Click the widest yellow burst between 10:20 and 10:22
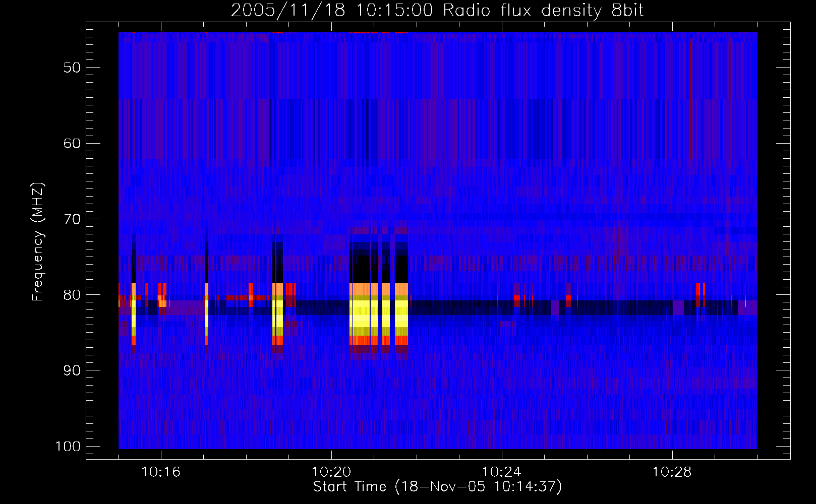 [x=360, y=315]
